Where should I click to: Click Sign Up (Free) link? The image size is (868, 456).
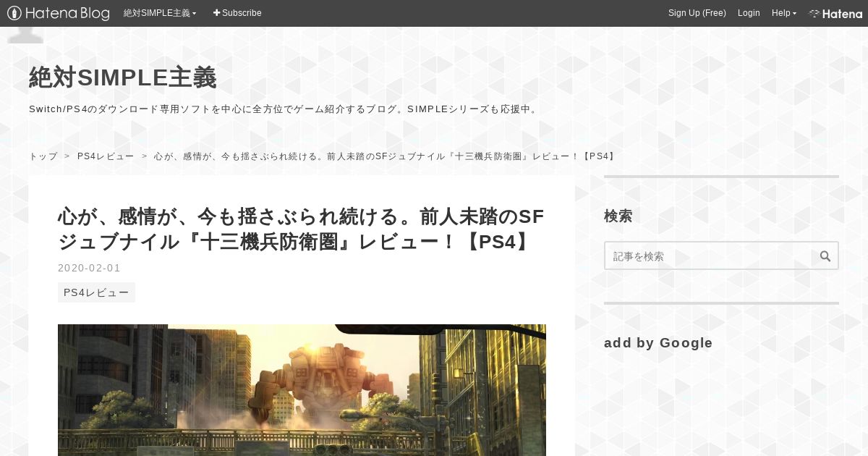coord(697,13)
